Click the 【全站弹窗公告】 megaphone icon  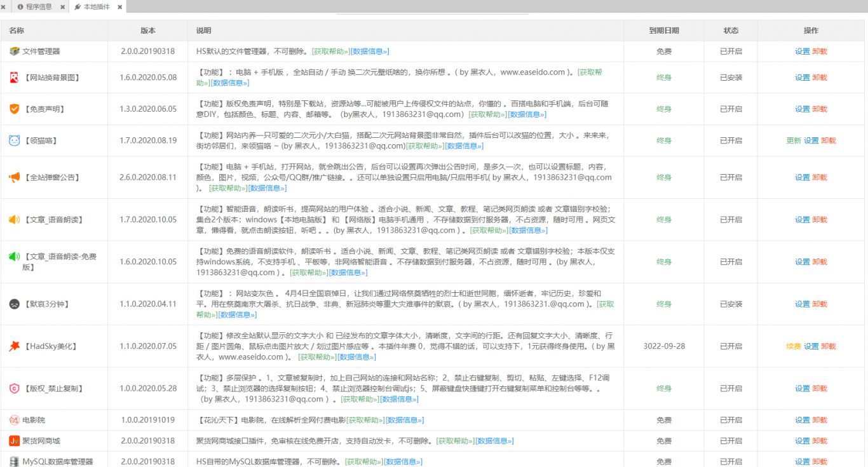(14, 177)
